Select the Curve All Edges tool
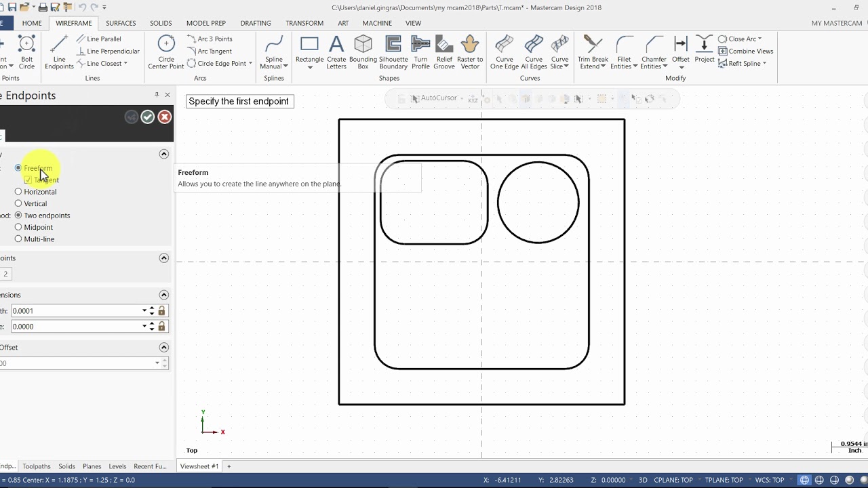This screenshot has width=868, height=488. click(534, 52)
